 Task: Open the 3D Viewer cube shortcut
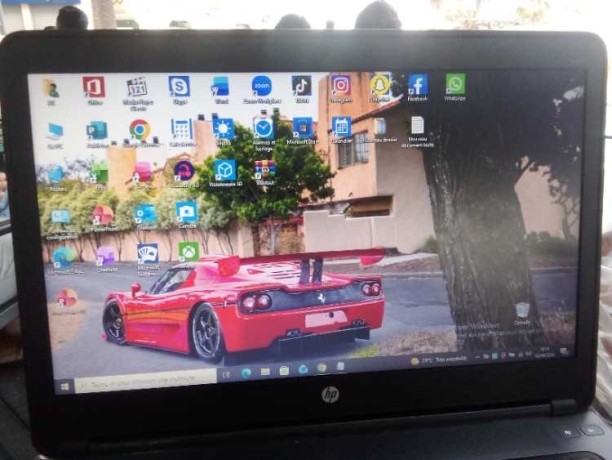coord(225,173)
